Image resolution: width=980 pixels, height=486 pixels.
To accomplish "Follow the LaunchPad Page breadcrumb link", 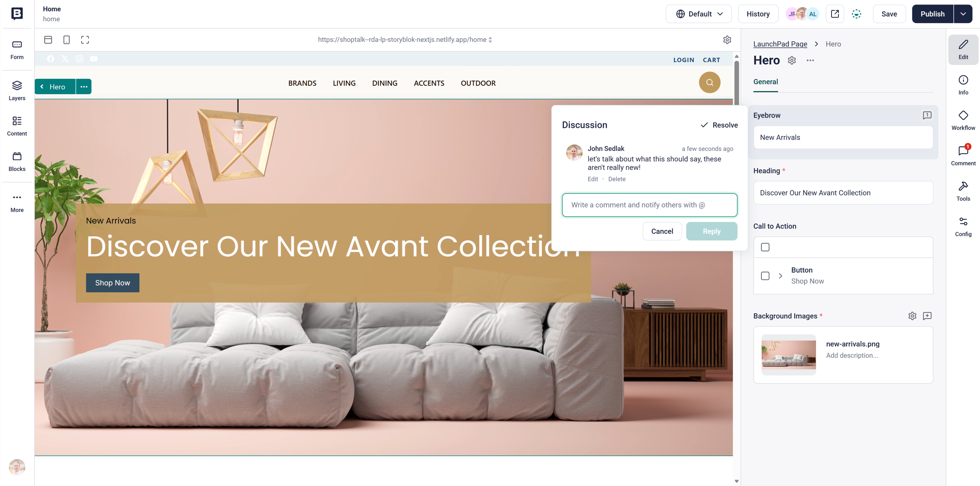I will [x=780, y=44].
